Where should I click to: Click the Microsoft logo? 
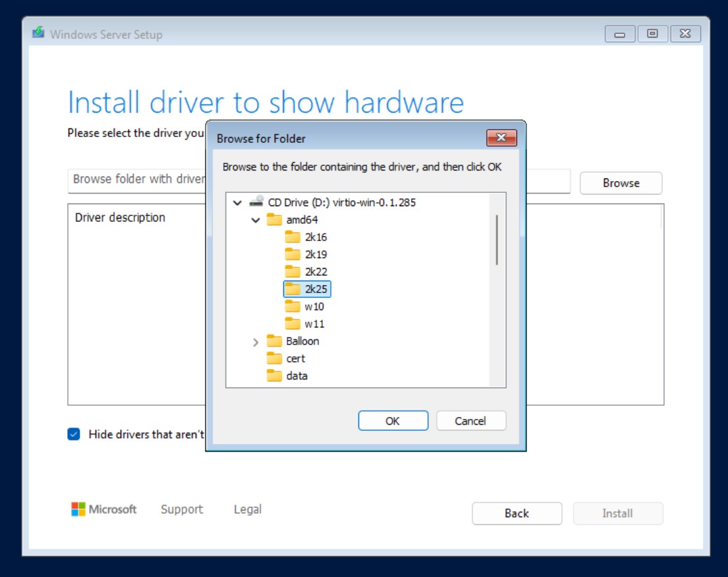(x=78, y=509)
